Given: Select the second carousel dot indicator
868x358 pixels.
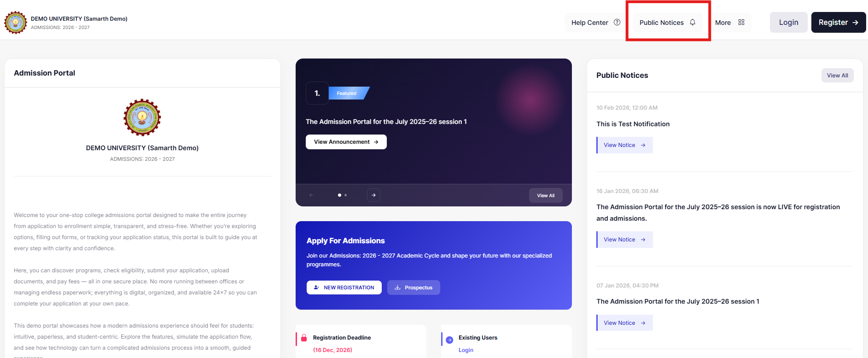Looking at the screenshot, I should [346, 195].
